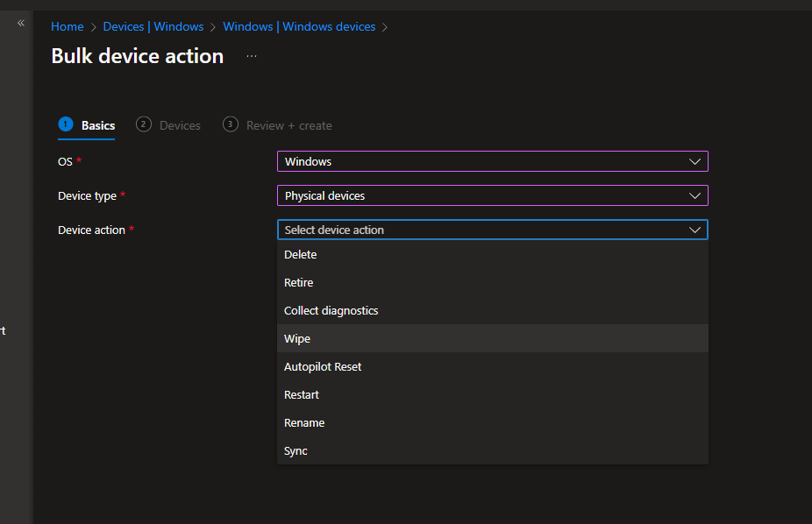Choose Delete from the device action list
This screenshot has height=524, width=812.
pyautogui.click(x=493, y=254)
